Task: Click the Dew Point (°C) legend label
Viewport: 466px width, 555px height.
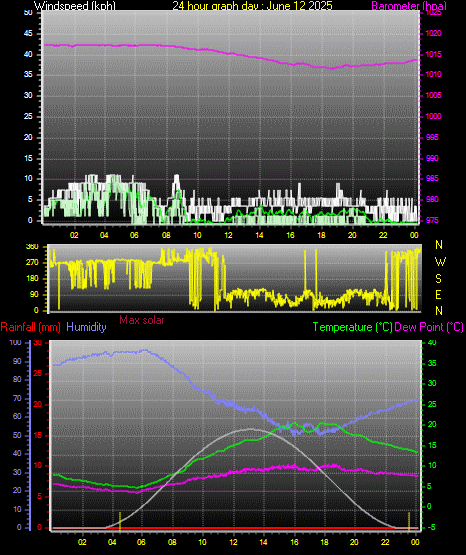Action: click(x=429, y=327)
